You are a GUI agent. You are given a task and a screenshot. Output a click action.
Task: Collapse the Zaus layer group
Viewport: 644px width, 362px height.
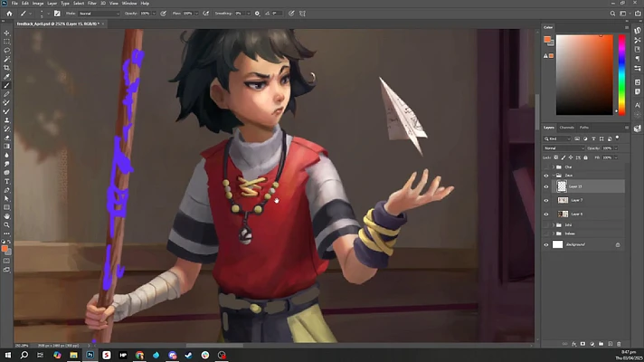554,176
